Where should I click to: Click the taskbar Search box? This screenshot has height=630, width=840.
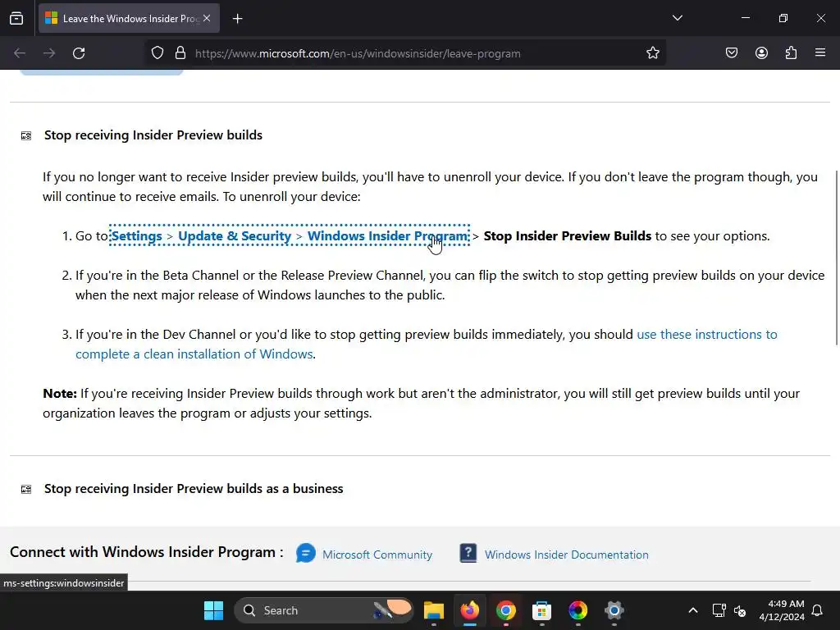[x=323, y=610]
